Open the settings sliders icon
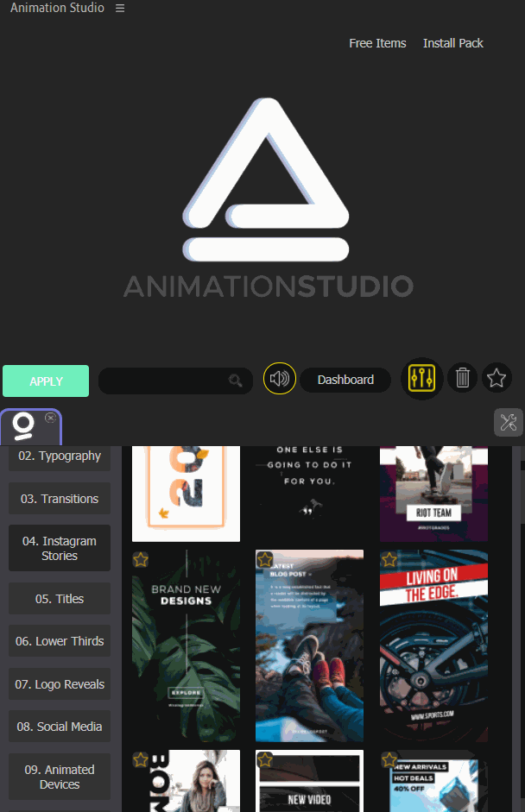The image size is (525, 812). point(423,378)
